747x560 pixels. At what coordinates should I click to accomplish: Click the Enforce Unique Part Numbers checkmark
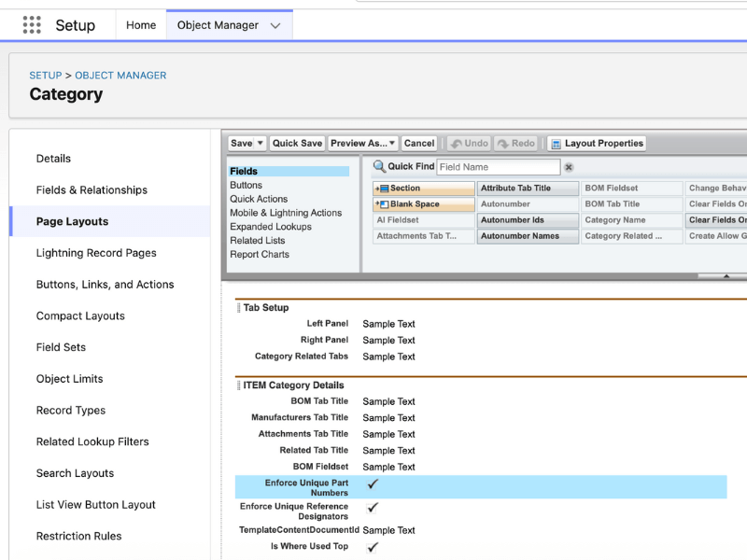click(373, 483)
